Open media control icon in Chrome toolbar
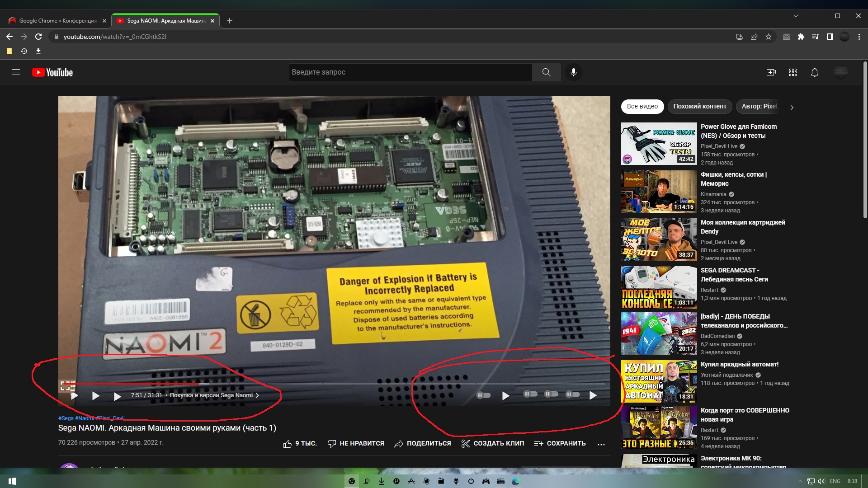868x488 pixels. point(815,37)
